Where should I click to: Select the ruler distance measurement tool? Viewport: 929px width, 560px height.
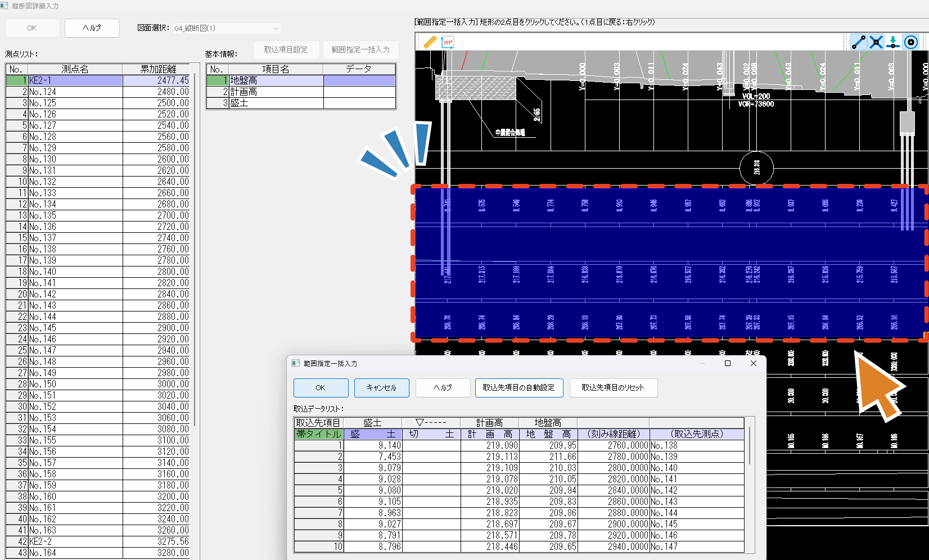click(x=430, y=42)
